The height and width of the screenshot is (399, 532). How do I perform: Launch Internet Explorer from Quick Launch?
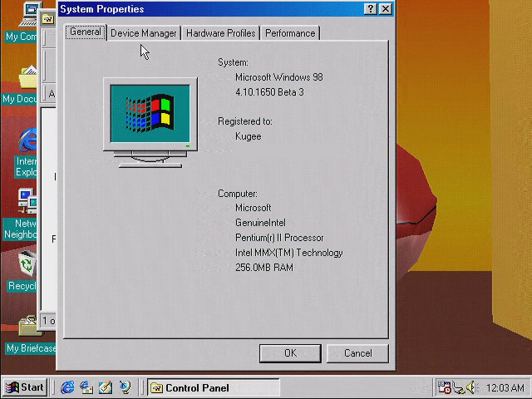pyautogui.click(x=67, y=387)
